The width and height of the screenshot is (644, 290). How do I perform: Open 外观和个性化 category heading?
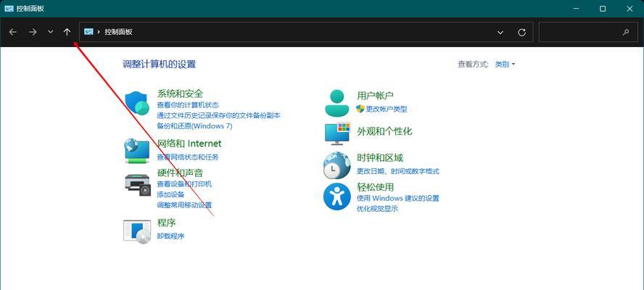point(384,131)
